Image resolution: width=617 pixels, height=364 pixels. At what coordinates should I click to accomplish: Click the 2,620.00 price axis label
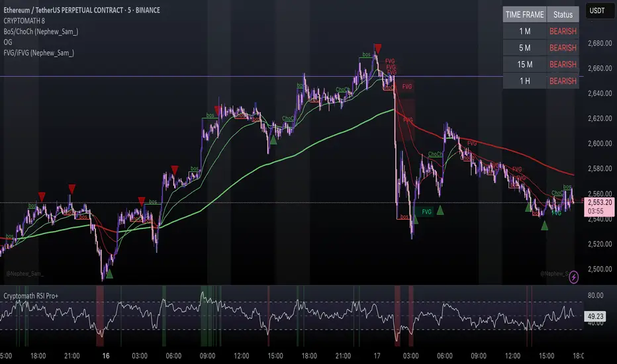tap(600, 118)
